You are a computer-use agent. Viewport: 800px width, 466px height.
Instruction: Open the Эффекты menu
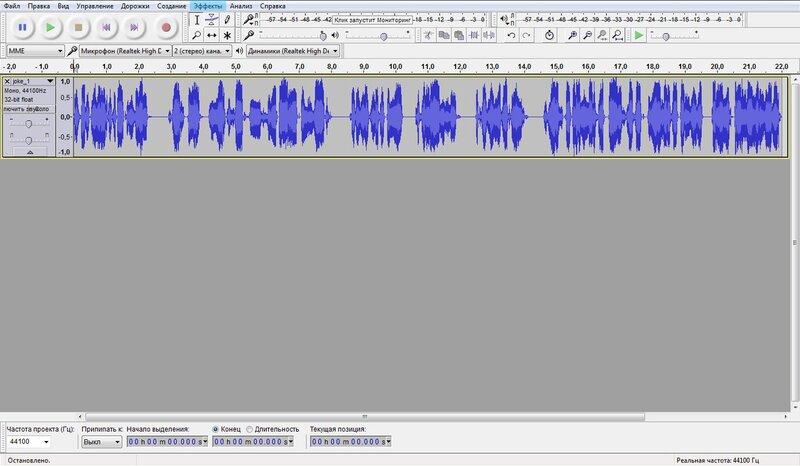pos(207,6)
